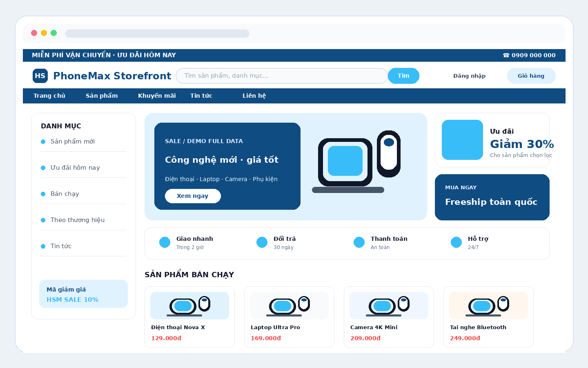588x368 pixels.
Task: Click the HSM SALE 10% code
Action: pos(72,300)
